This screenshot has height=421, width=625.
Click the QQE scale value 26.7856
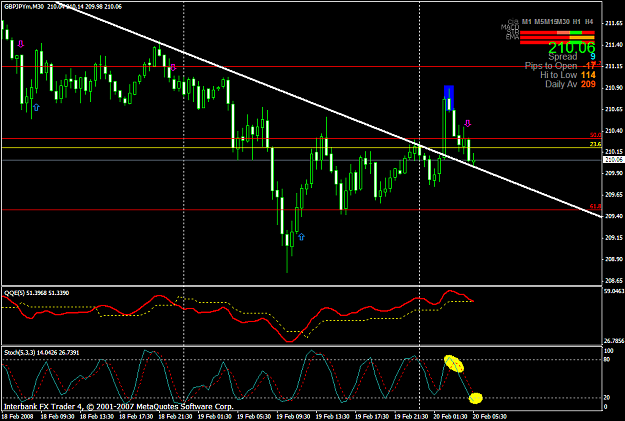[x=614, y=340]
